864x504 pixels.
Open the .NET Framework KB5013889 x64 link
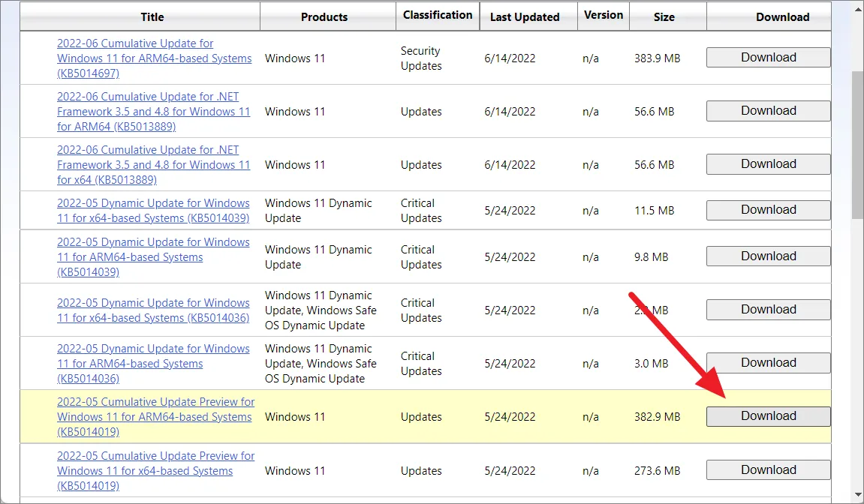tap(153, 165)
